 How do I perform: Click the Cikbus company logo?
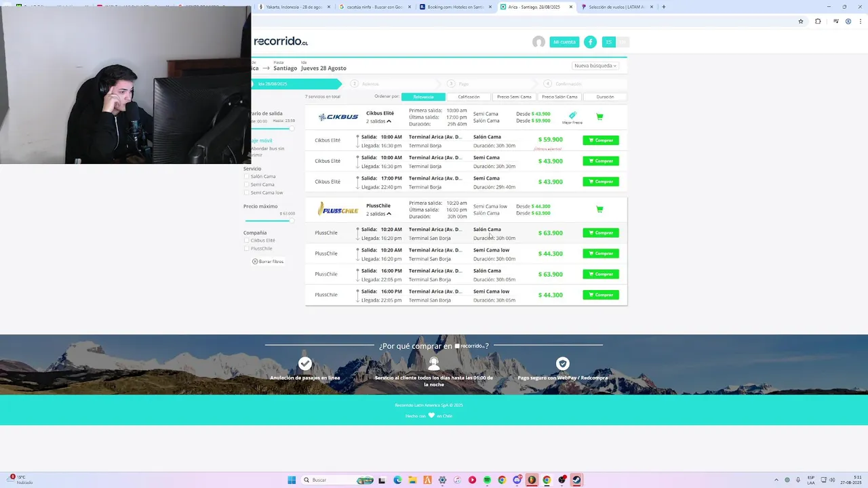point(338,117)
